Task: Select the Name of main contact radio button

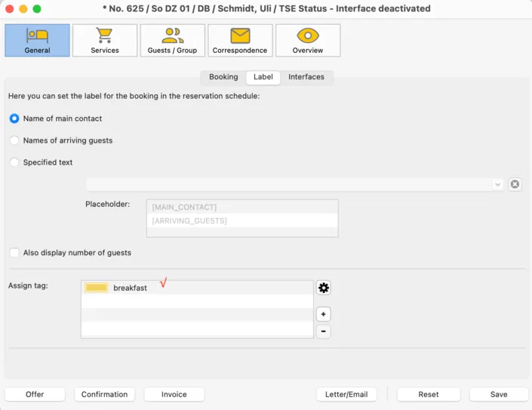Action: [14, 119]
